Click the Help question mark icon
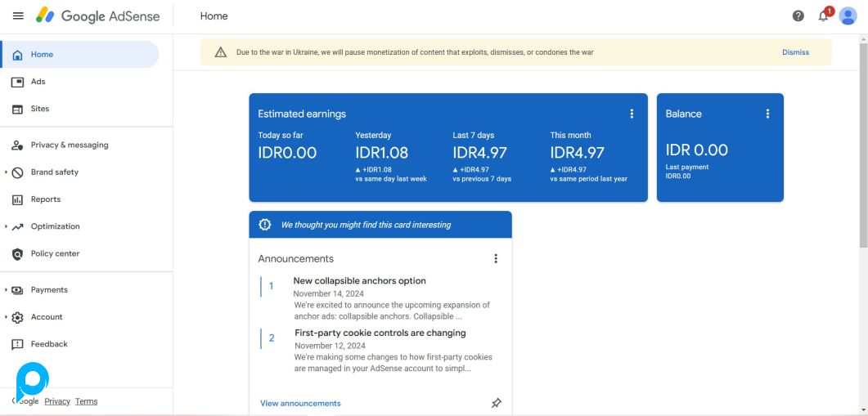The image size is (868, 416). pyautogui.click(x=798, y=16)
